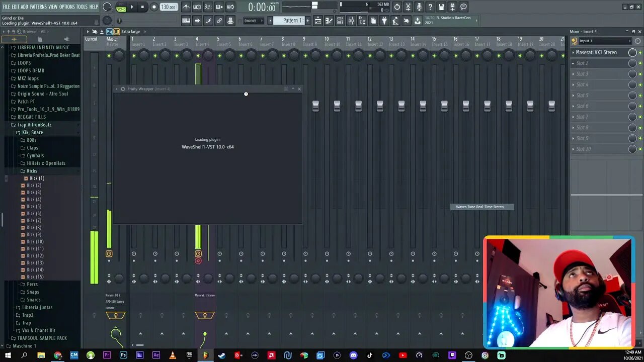This screenshot has width=644, height=362.
Task: Expand the 808s folder
Action: pos(29,140)
